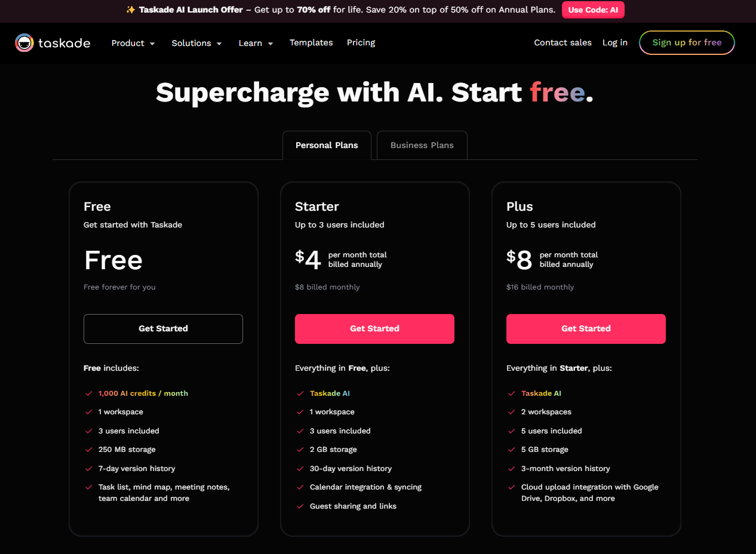
Task: Click checkmark beside Calendar integration & syncing
Action: pos(300,487)
